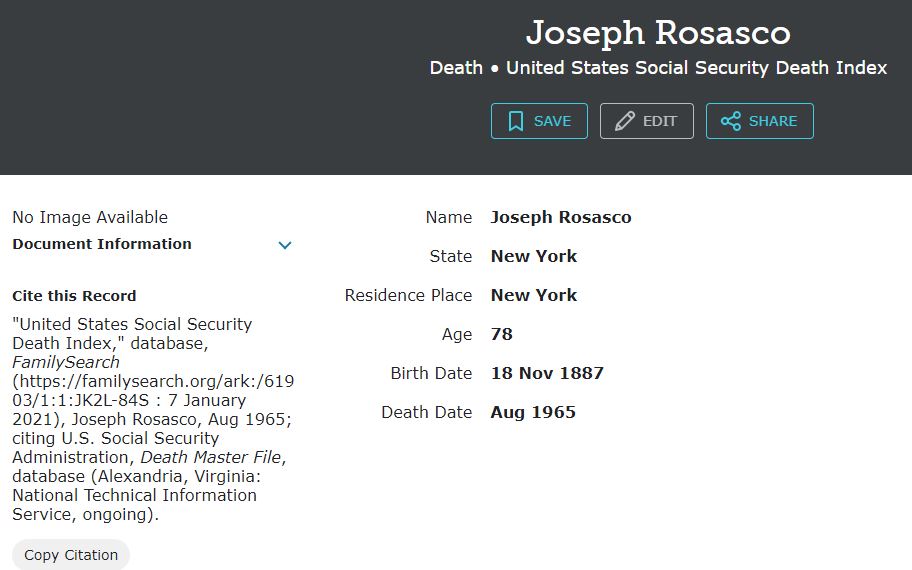Click the Joseph Rosasco page title
The width and height of the screenshot is (912, 570).
point(658,33)
